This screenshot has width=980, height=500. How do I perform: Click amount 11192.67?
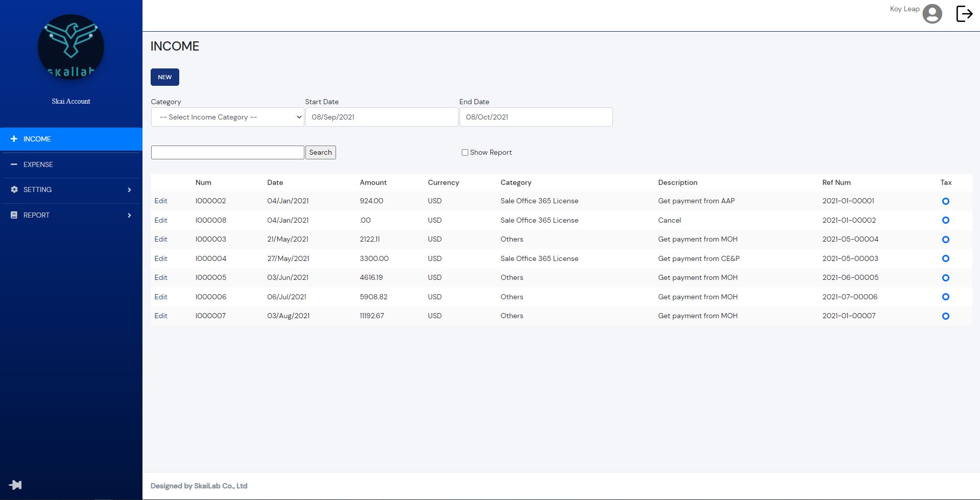(x=372, y=316)
